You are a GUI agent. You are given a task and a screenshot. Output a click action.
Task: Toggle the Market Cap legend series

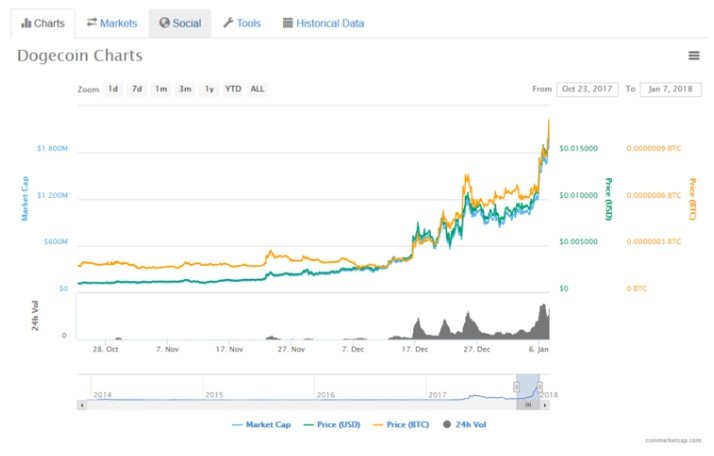tap(261, 425)
